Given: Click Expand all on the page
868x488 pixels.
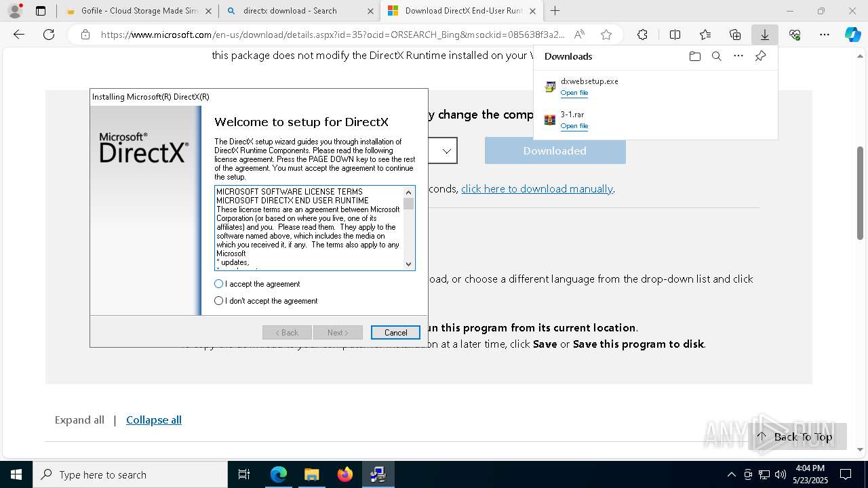Looking at the screenshot, I should (79, 420).
